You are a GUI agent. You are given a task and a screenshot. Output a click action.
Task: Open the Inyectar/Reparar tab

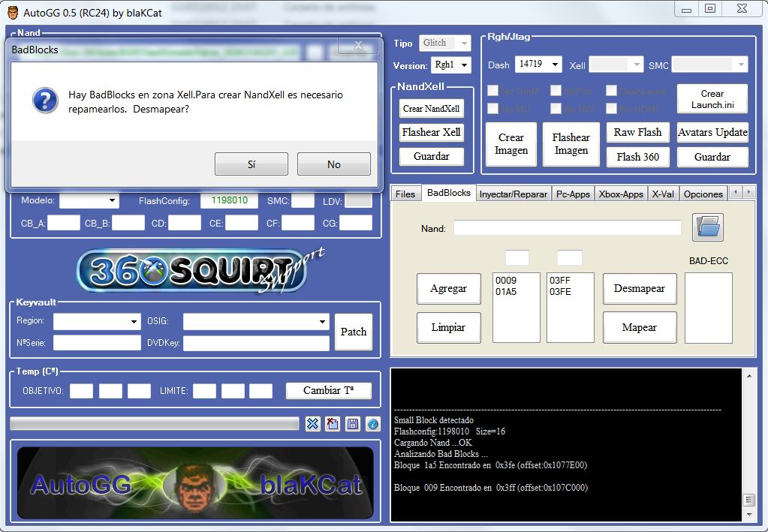click(x=513, y=194)
